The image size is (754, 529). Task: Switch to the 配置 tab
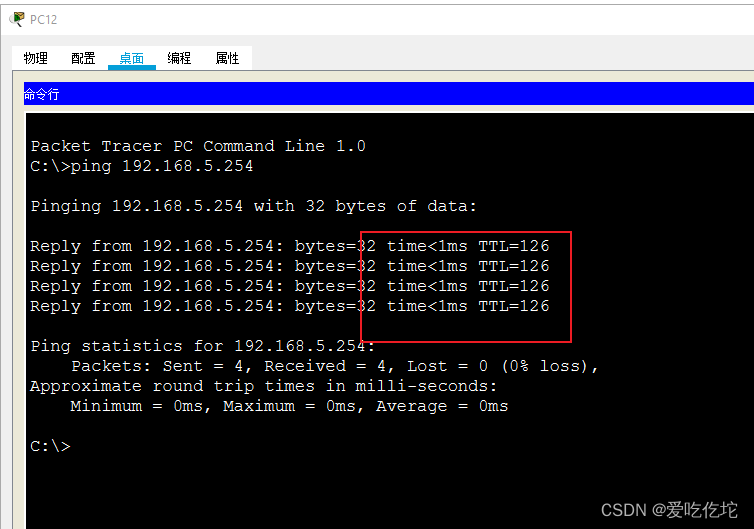[83, 58]
